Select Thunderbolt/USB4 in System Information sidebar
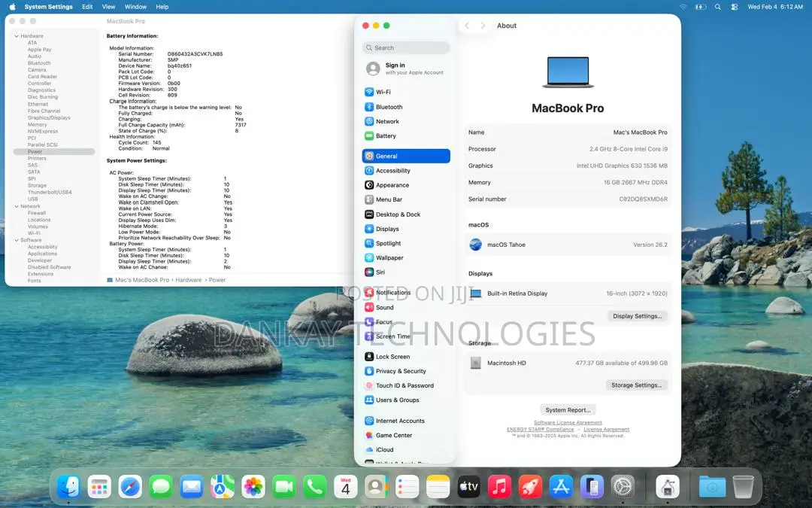Screen dimensions: 812x508 click(50, 193)
